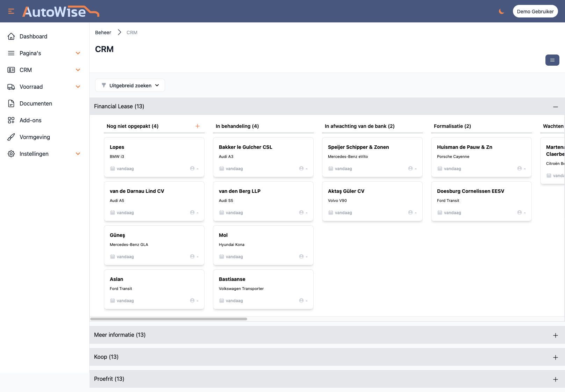The width and height of the screenshot is (565, 392).
Task: Click the Voorraad truck icon
Action: (11, 87)
